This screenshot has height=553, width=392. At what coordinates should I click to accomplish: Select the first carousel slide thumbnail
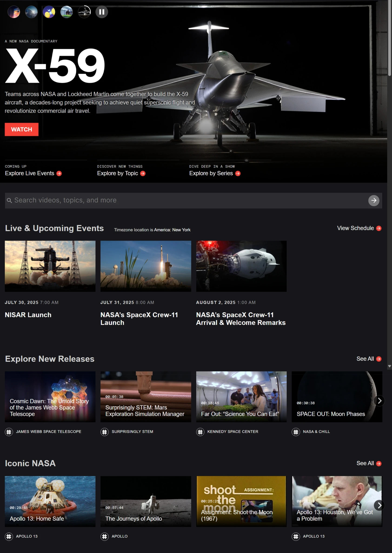click(14, 12)
